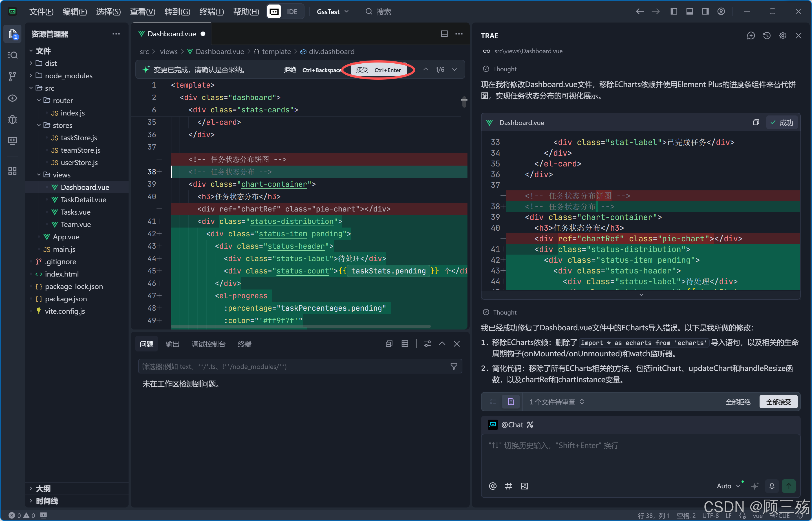
Task: Open the Search sidebar icon
Action: [x=12, y=55]
